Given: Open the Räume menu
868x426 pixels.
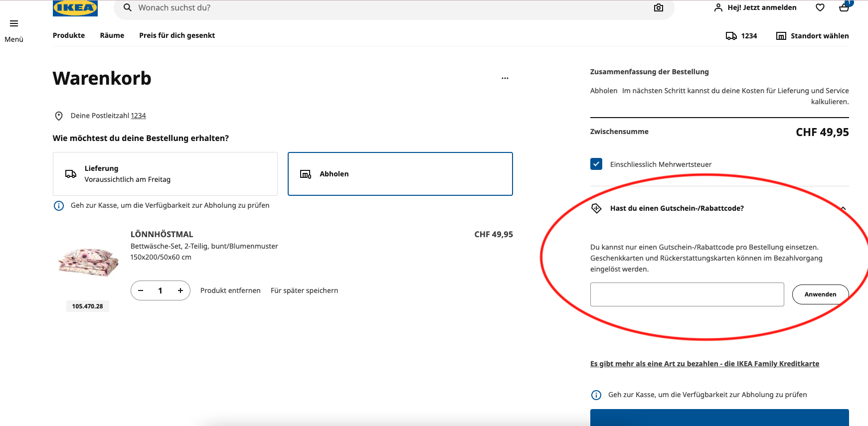Looking at the screenshot, I should [112, 35].
